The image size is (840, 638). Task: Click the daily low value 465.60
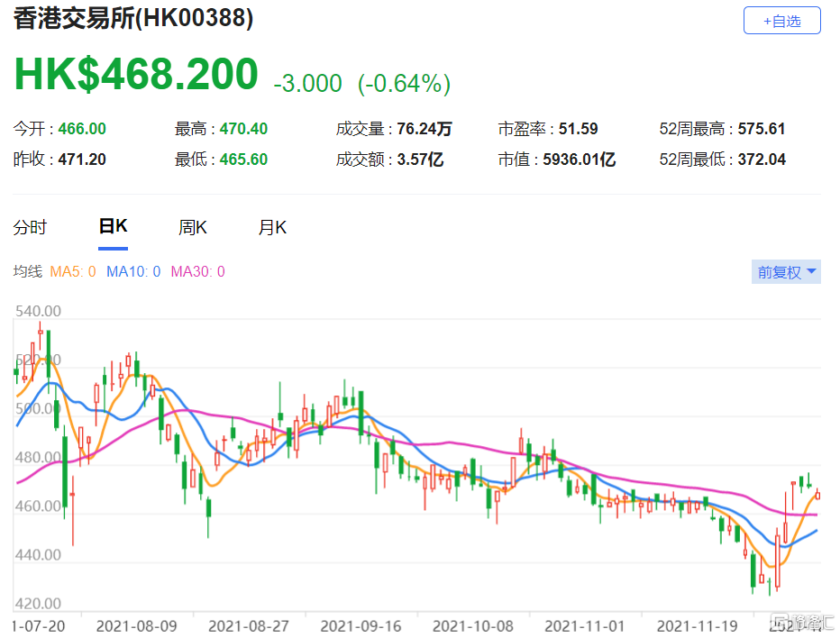pos(243,159)
